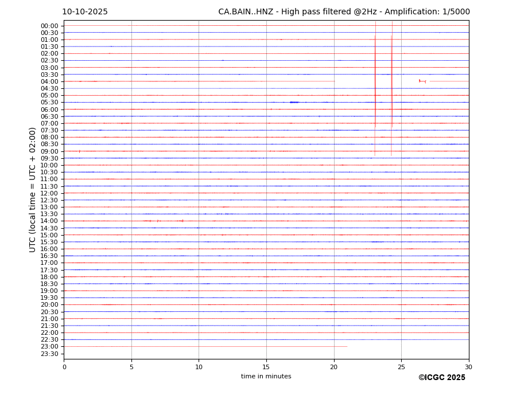The width and height of the screenshot is (532, 399).
Task: Click the 18:00 time row label
Action: (49, 277)
